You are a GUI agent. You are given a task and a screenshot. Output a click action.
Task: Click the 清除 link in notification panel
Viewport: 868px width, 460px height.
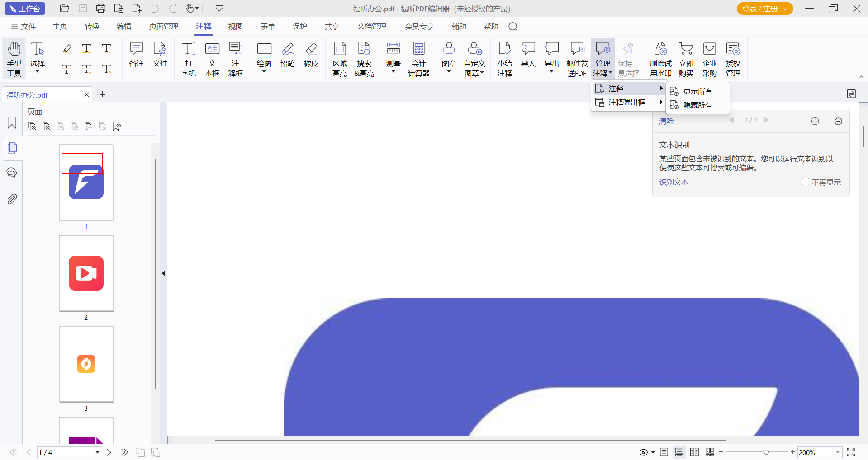click(666, 121)
